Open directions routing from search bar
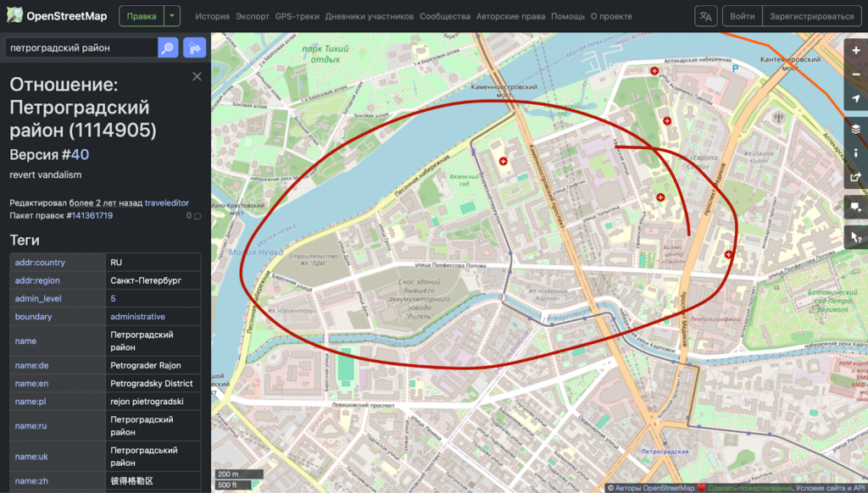This screenshot has width=868, height=493. pos(194,48)
